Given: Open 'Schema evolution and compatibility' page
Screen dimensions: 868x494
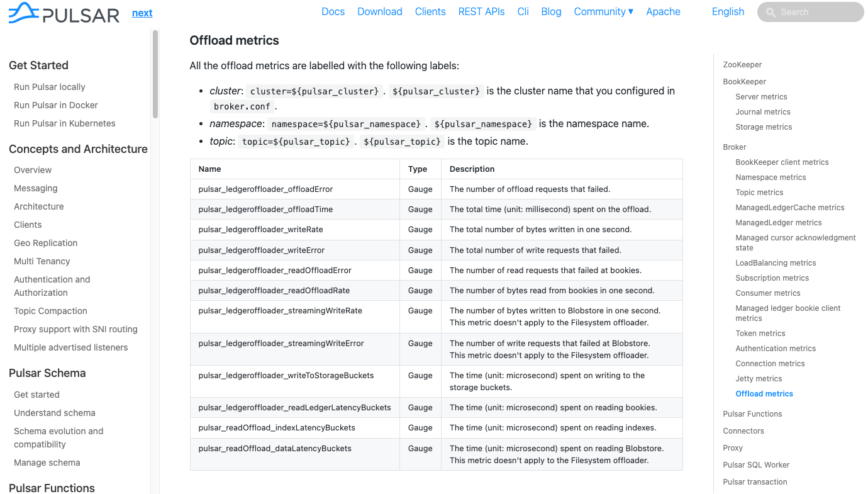Looking at the screenshot, I should pyautogui.click(x=58, y=437).
